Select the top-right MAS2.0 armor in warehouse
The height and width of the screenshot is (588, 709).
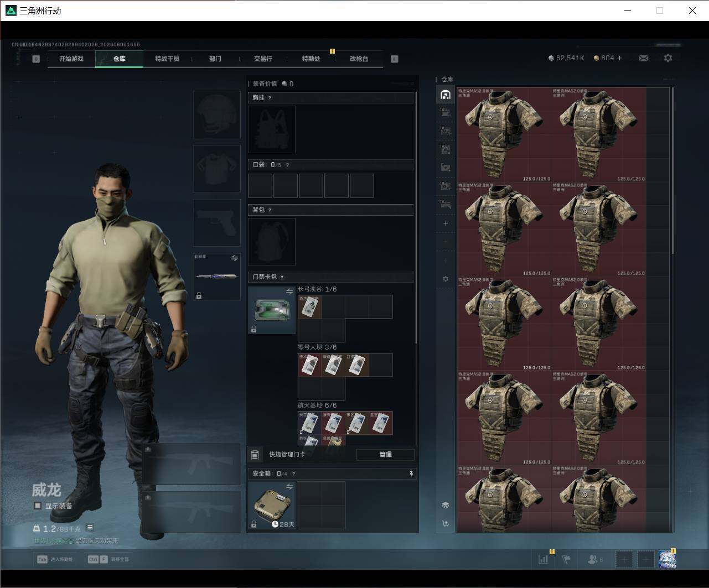(x=599, y=135)
